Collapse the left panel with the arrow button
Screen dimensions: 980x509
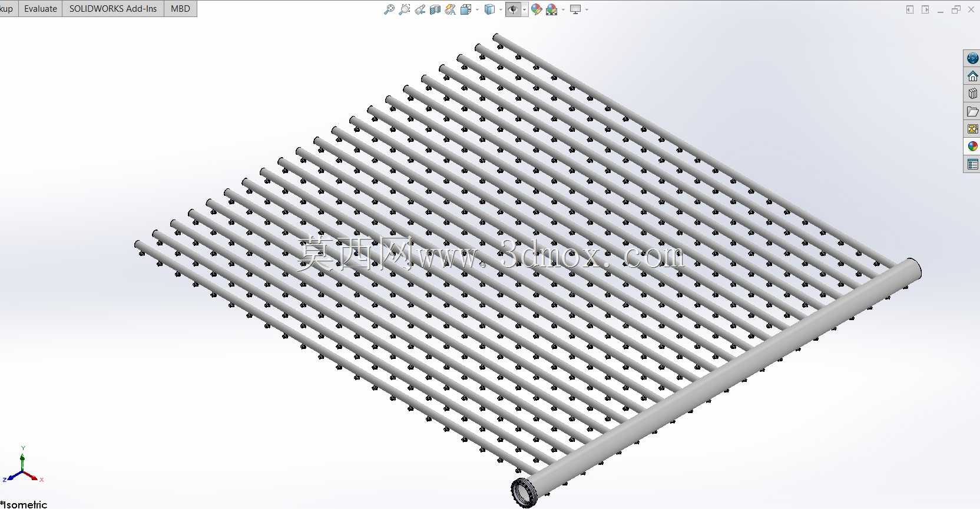[910, 9]
